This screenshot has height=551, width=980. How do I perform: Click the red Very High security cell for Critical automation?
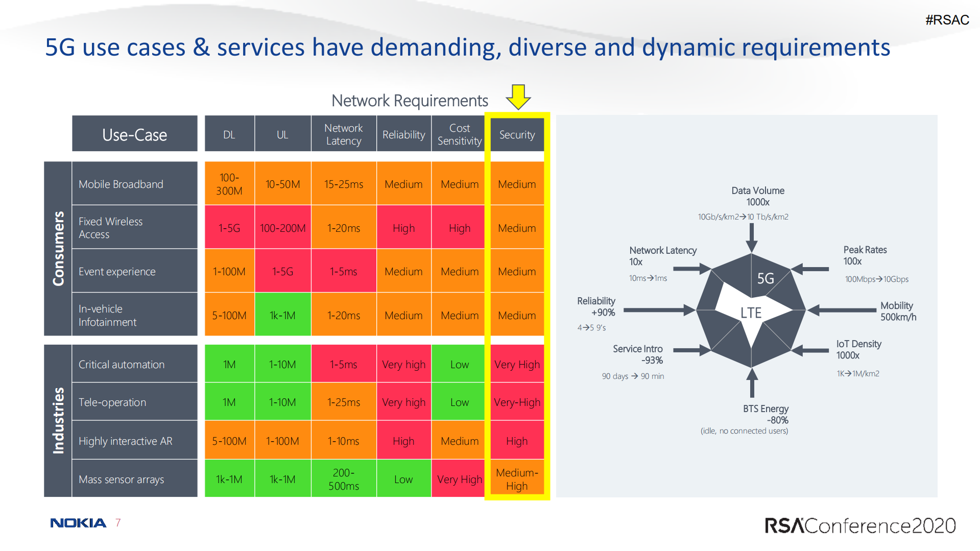pyautogui.click(x=517, y=364)
